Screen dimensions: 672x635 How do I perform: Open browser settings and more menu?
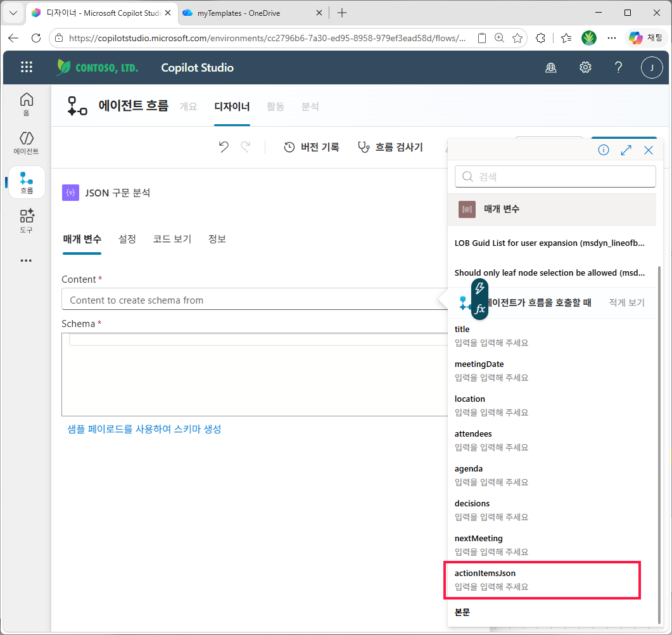pos(612,38)
